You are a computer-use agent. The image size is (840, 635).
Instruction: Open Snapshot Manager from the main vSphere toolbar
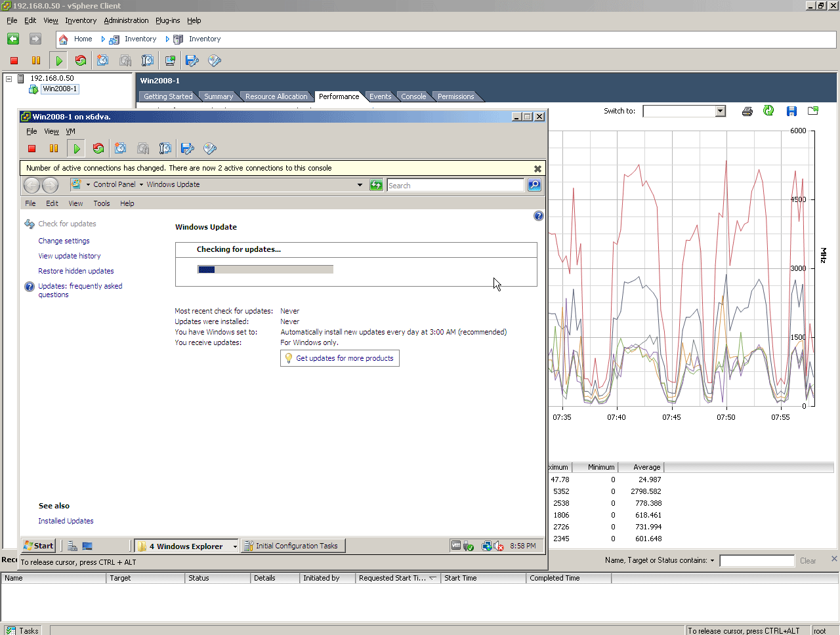pyautogui.click(x=148, y=60)
